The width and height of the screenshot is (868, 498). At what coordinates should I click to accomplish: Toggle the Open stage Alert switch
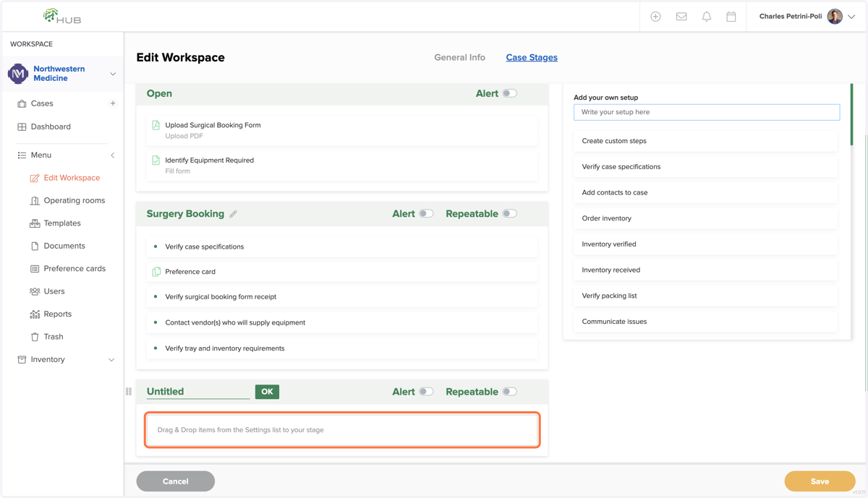510,93
